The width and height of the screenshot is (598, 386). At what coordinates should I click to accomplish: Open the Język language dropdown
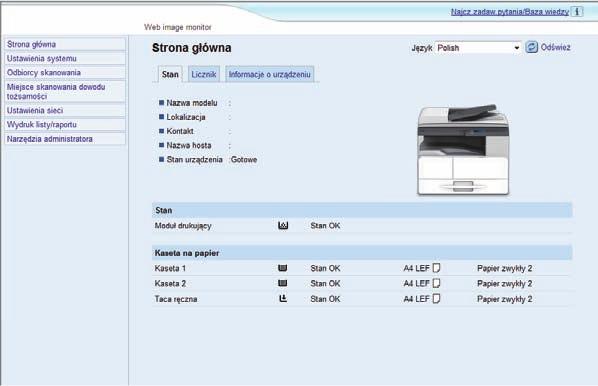pos(478,48)
